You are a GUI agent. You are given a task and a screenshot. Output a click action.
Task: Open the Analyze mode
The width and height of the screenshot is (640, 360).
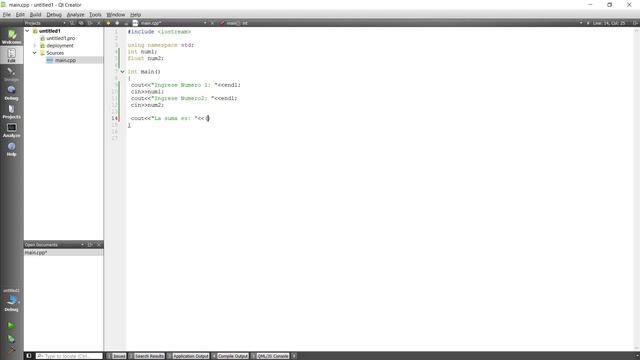click(11, 130)
